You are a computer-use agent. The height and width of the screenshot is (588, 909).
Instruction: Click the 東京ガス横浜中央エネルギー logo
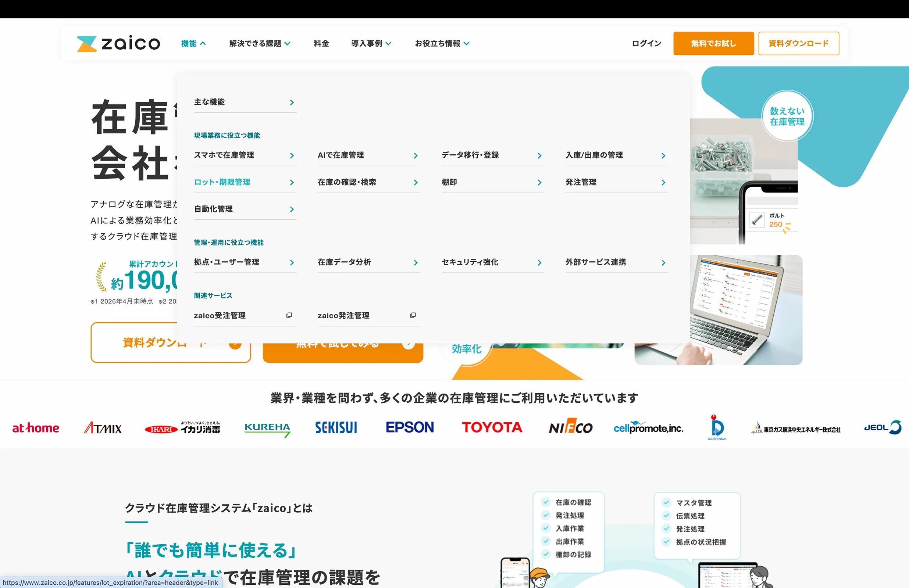tap(796, 429)
